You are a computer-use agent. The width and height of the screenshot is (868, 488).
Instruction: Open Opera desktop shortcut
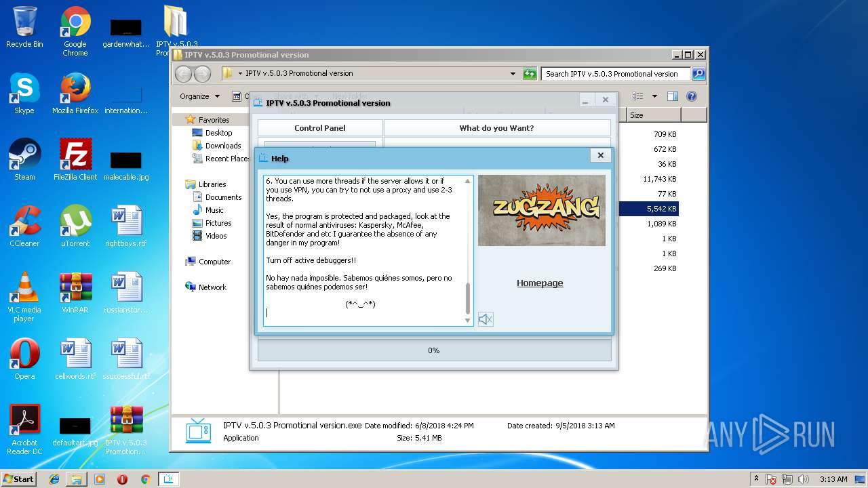pyautogui.click(x=24, y=359)
